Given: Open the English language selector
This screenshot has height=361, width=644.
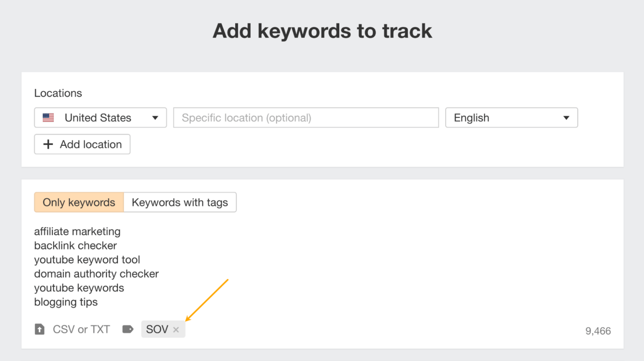Looking at the screenshot, I should pyautogui.click(x=511, y=118).
